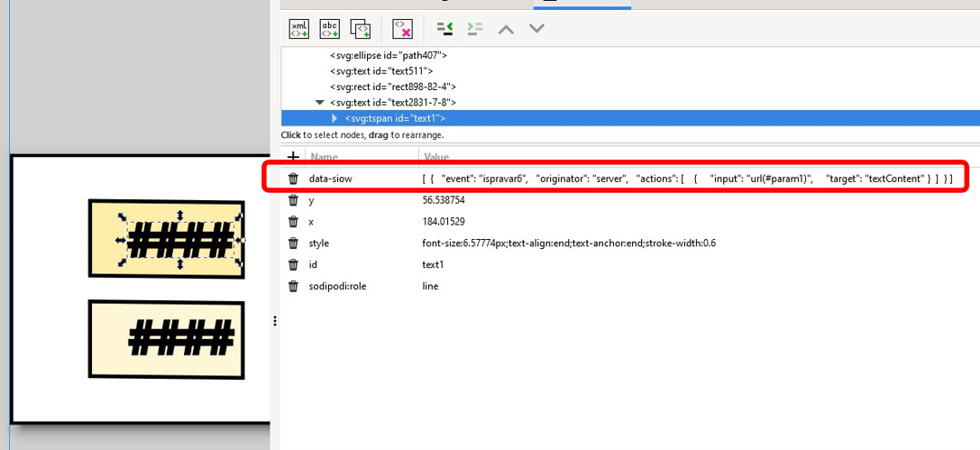Add a new attribute with plus icon
Viewport: 980px width, 450px height.
[293, 157]
